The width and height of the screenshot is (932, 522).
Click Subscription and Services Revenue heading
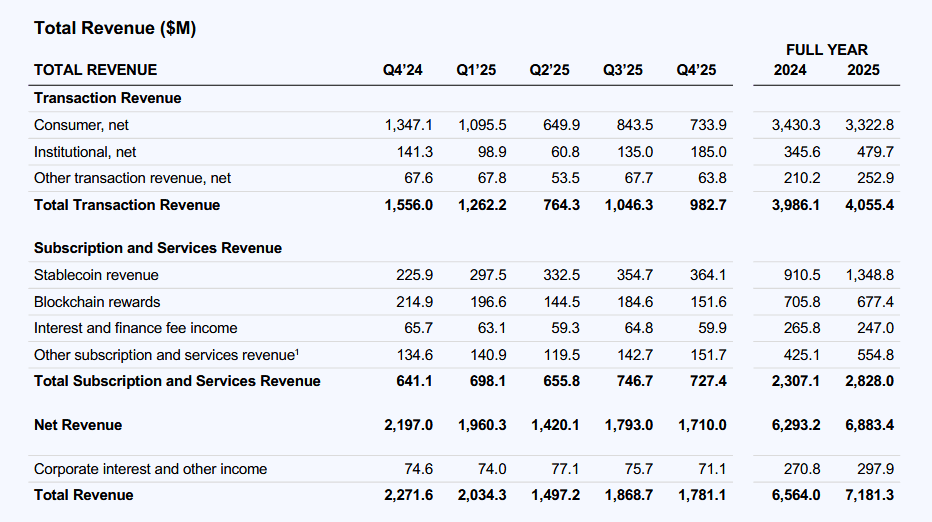(x=158, y=248)
